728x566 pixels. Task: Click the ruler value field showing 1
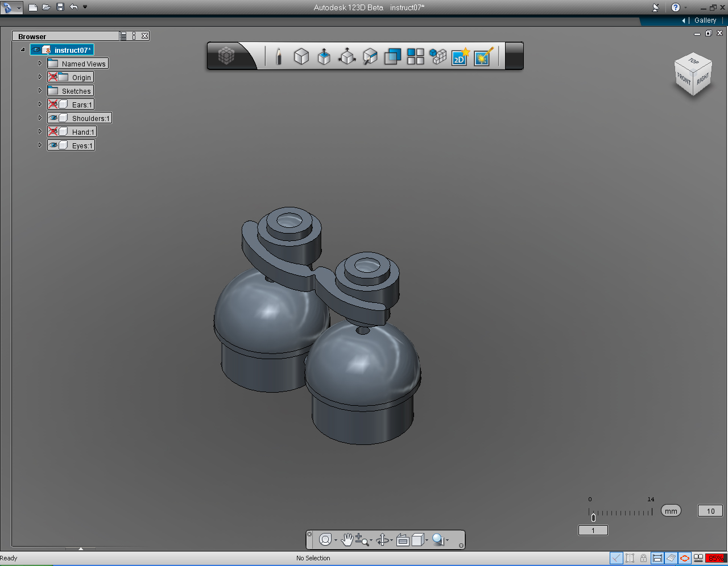pos(593,530)
